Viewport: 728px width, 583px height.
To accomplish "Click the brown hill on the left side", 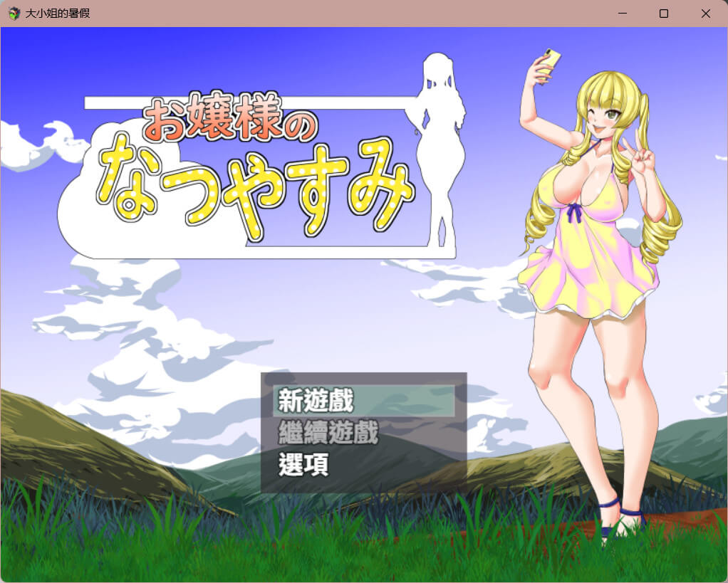I will click(x=64, y=441).
